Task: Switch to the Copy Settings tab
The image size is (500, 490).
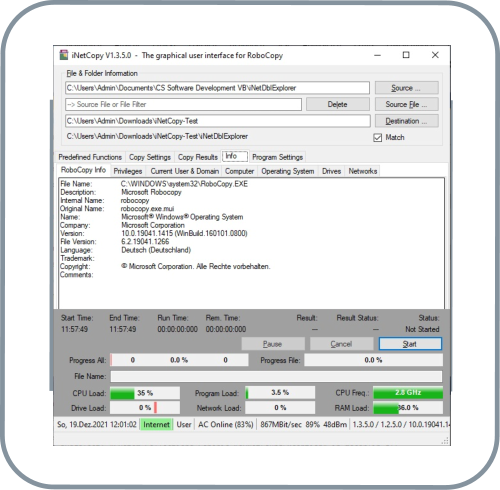Action: coord(150,157)
